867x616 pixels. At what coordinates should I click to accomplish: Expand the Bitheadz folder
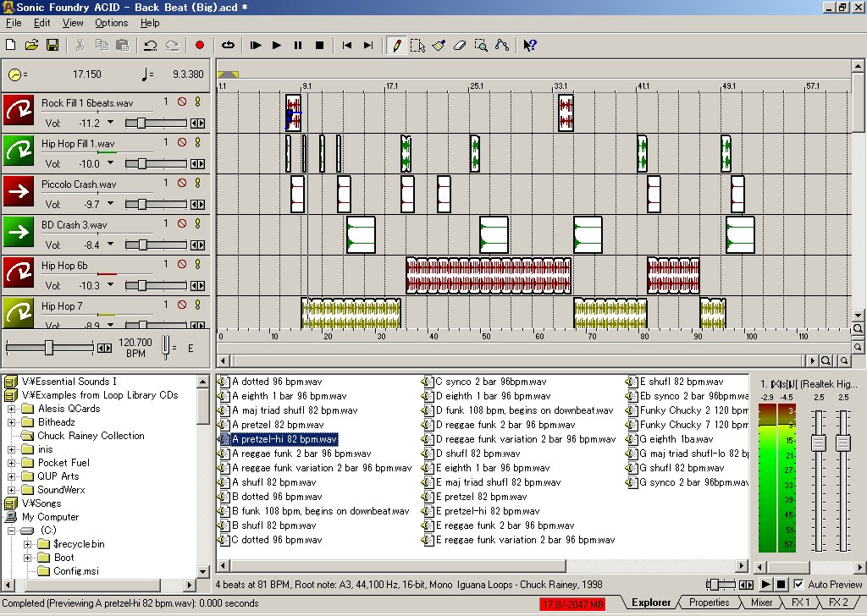[x=11, y=422]
